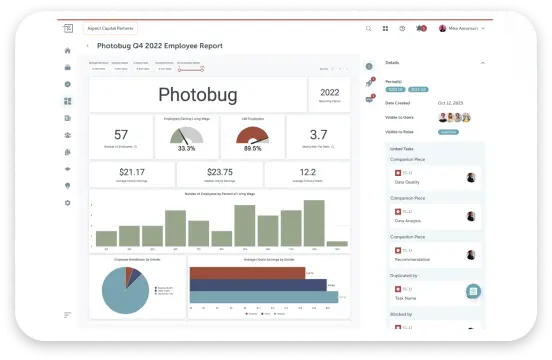Click the floating notes button

click(x=473, y=291)
